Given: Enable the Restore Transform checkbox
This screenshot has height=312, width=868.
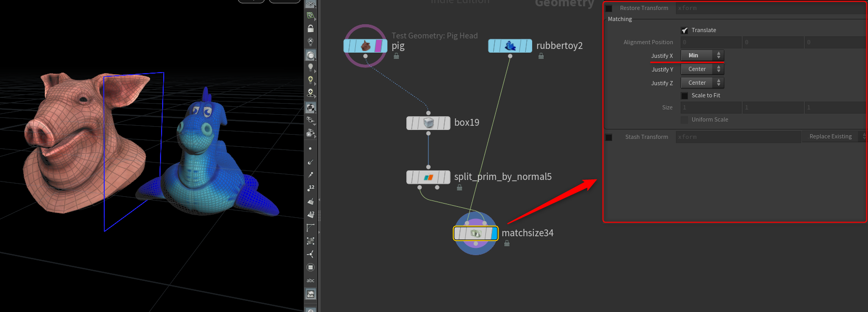Looking at the screenshot, I should [609, 8].
